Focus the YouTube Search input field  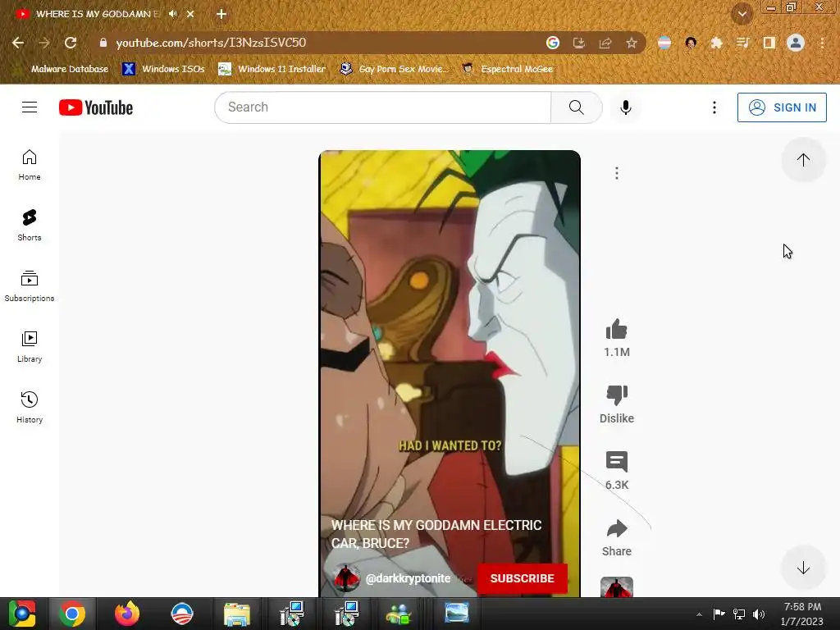(x=382, y=107)
